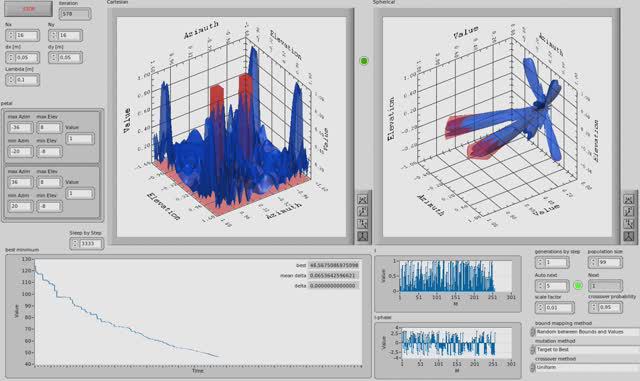Viewport: 640px width, 381px height.
Task: Click the Auto next value field showing 5
Action: pos(556,285)
